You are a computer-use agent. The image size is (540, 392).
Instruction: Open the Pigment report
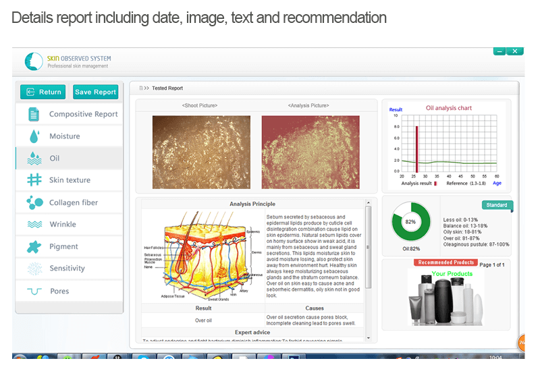pos(70,246)
